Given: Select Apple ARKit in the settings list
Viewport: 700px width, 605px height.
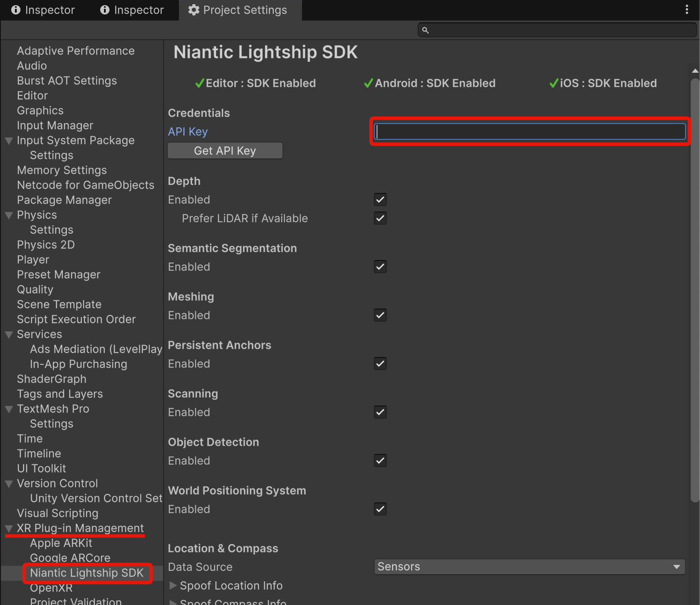Looking at the screenshot, I should click(61, 543).
